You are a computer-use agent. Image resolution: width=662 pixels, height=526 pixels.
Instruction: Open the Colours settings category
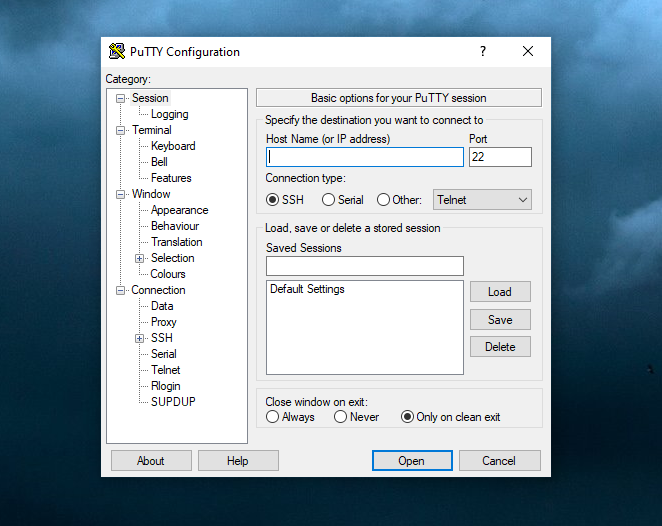coord(168,274)
